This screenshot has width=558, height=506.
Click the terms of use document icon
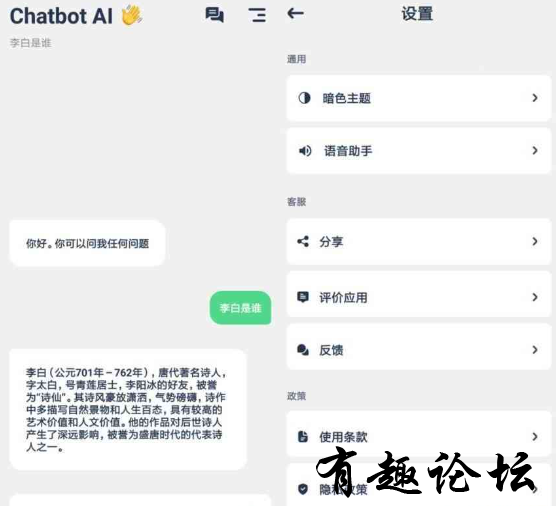point(302,436)
